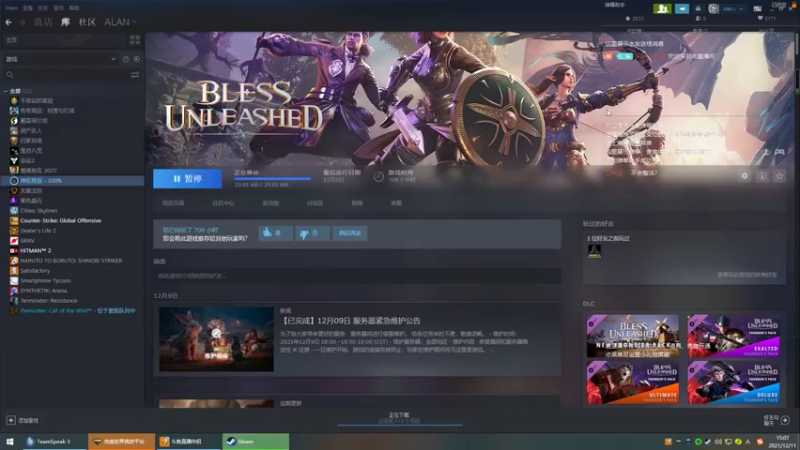View all friends who played link
This screenshot has width=800, height=450.
pyautogui.click(x=747, y=275)
